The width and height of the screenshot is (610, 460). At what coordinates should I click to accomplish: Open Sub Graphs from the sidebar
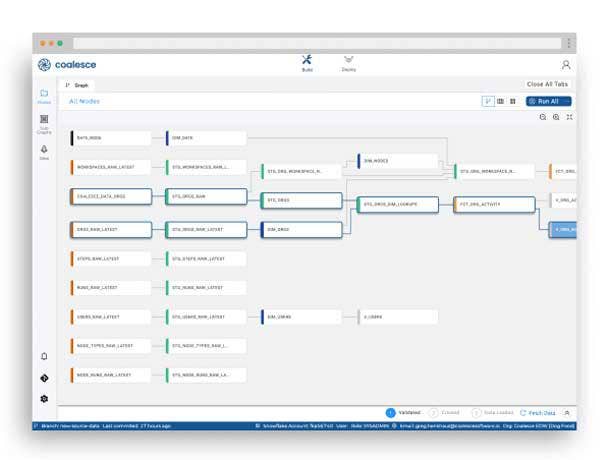pyautogui.click(x=44, y=123)
